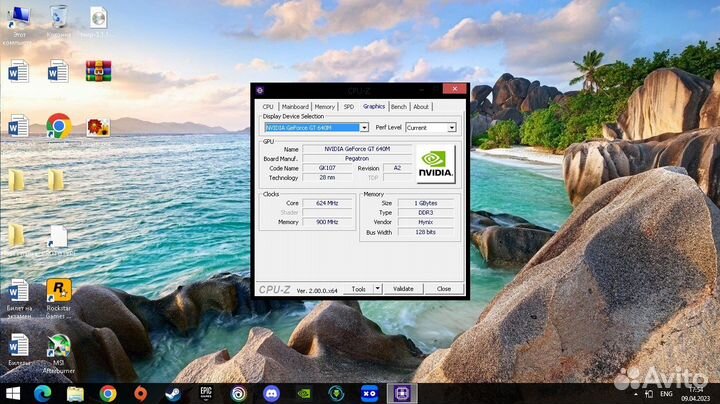Open Ubisoft Connect from the taskbar

[238, 393]
